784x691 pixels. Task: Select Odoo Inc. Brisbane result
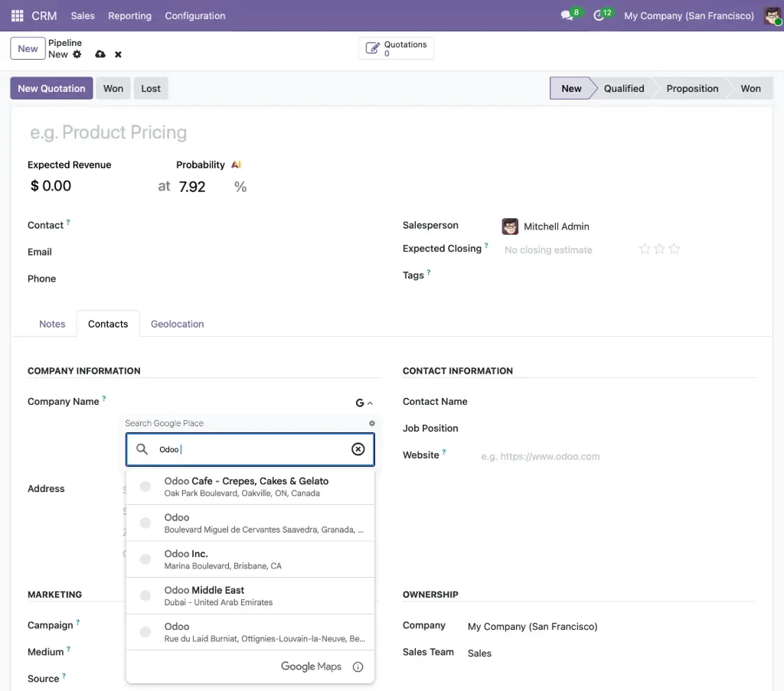coord(250,559)
